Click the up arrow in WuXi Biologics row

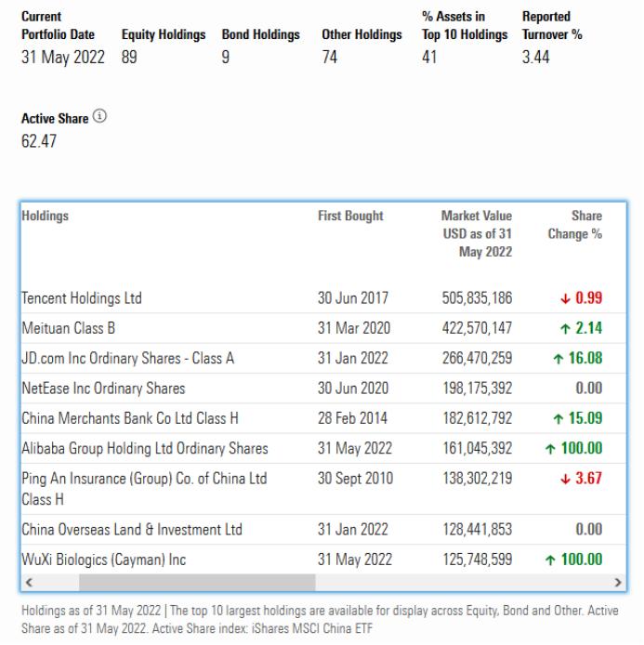pos(551,559)
